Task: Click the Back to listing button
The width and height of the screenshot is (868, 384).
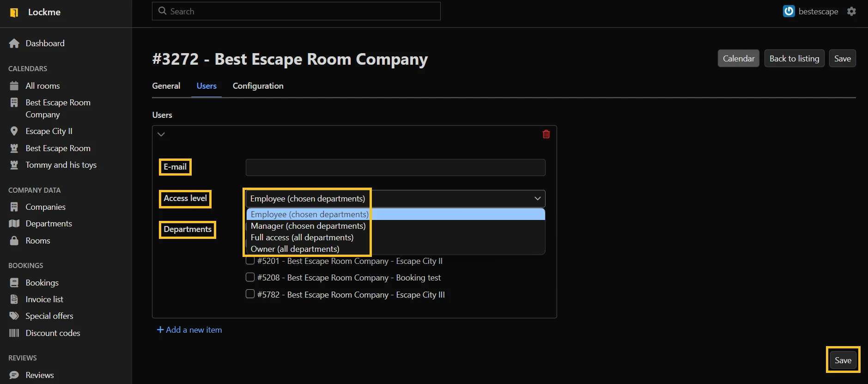Action: click(794, 59)
